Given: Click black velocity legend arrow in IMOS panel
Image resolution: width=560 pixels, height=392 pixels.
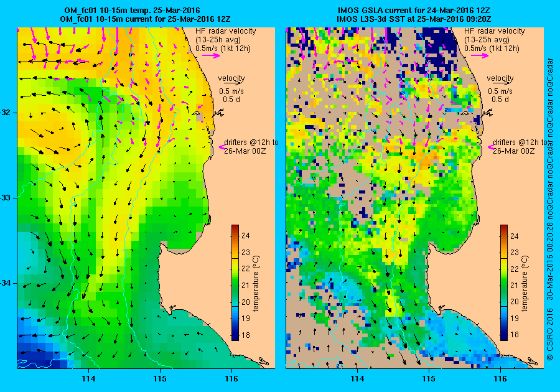Looking at the screenshot, I should (500, 83).
